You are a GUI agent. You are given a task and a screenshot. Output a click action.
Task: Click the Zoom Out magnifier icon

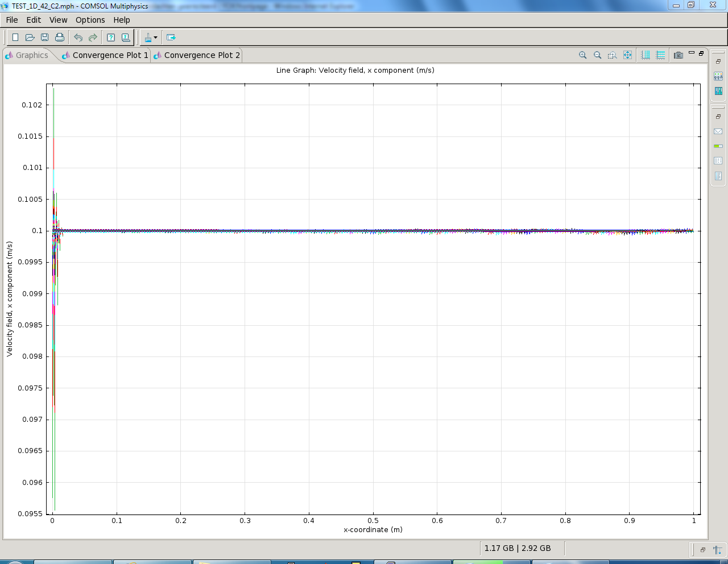coord(597,55)
